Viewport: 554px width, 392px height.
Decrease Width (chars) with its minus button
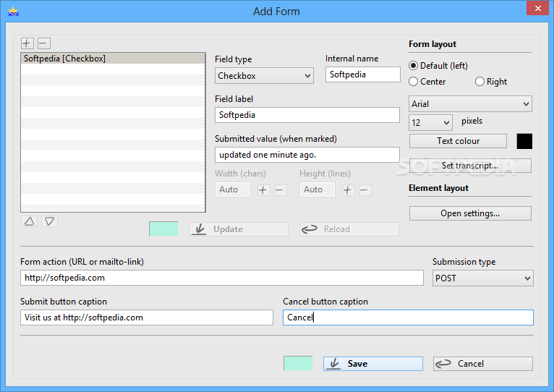280,190
